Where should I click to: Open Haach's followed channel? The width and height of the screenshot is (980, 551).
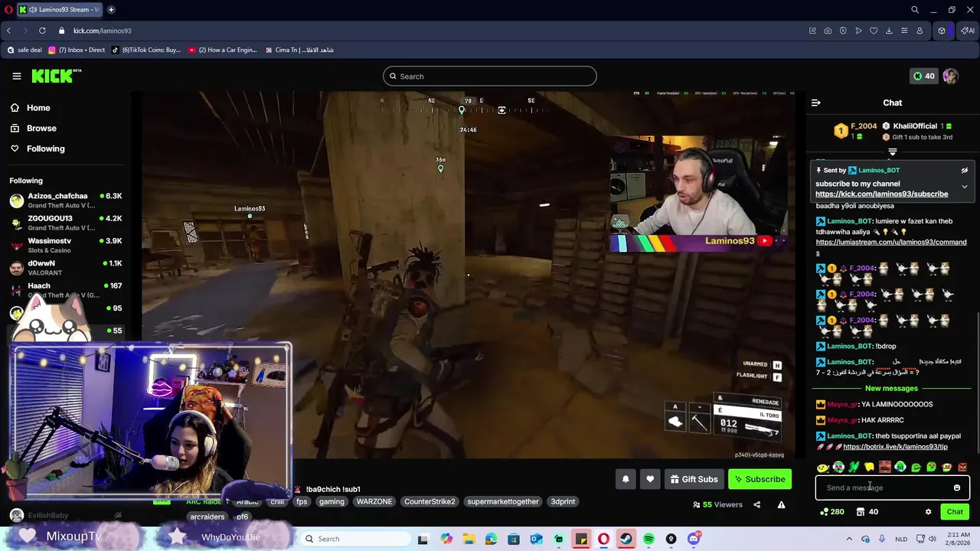pos(66,290)
